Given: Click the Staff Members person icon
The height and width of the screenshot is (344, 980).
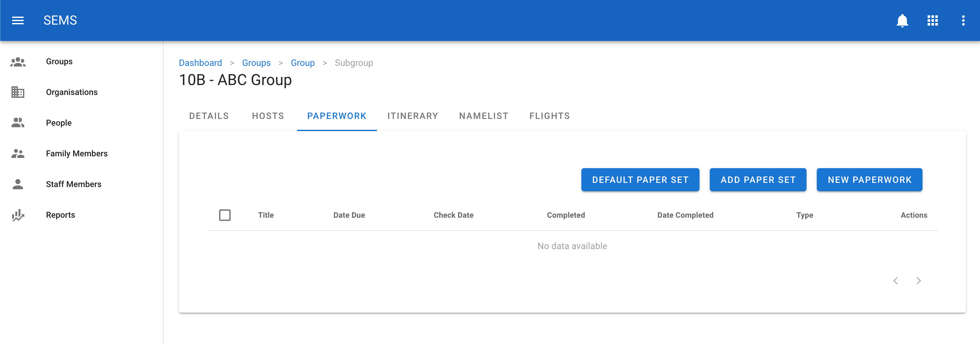Looking at the screenshot, I should [x=18, y=184].
